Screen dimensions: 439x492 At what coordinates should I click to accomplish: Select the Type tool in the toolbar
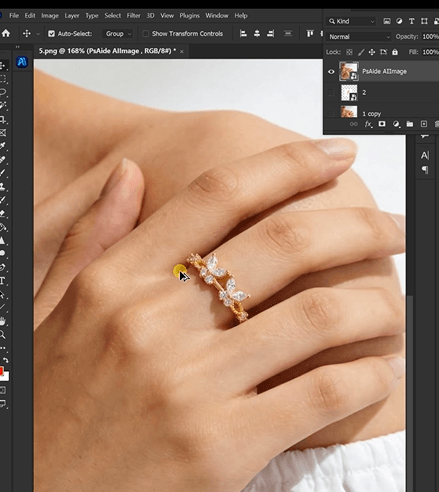point(3,281)
